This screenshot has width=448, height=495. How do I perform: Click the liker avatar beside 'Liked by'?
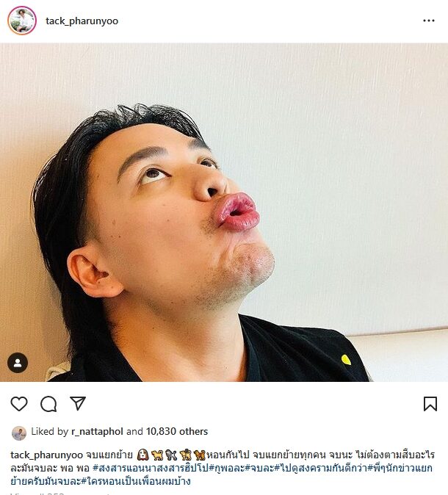pyautogui.click(x=19, y=433)
